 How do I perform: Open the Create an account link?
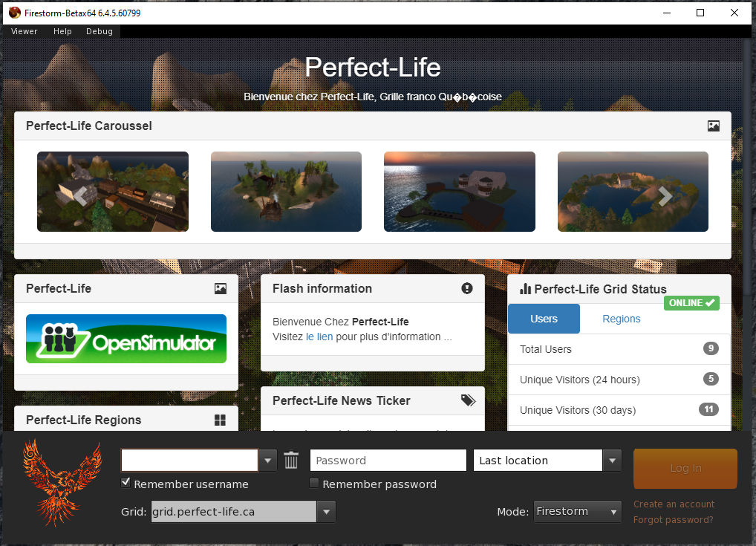pos(674,504)
